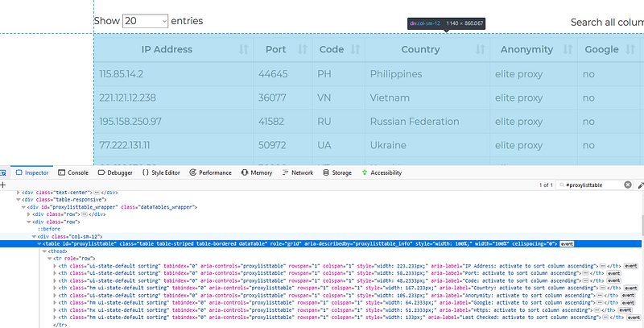Viewport: 644px width, 328px height.
Task: Click the Anonymity column sort icon
Action: pos(563,50)
